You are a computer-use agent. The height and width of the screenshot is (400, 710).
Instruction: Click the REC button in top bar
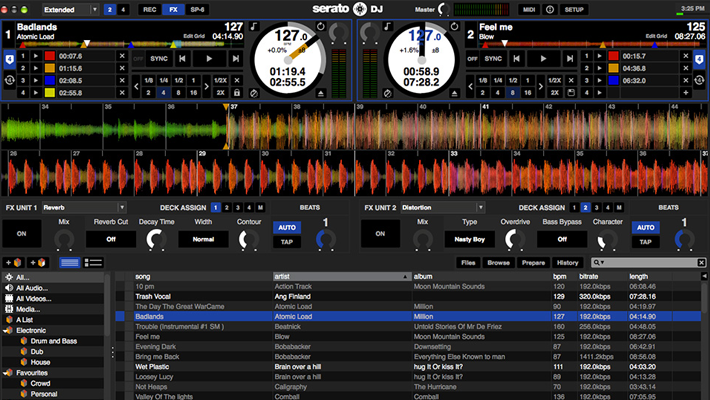tap(149, 9)
